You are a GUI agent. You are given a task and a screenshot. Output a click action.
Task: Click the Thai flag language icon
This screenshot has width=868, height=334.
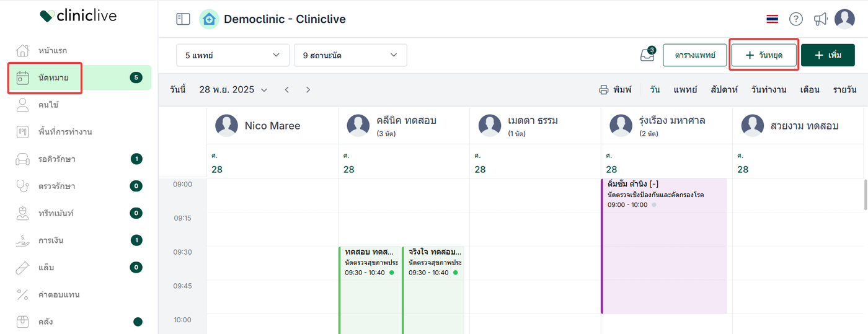pyautogui.click(x=772, y=19)
